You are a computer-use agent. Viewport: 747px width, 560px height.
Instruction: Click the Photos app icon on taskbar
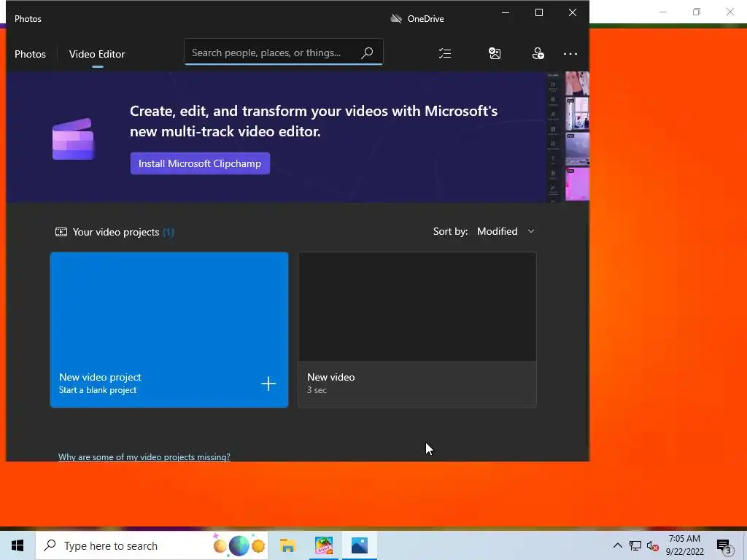click(x=360, y=545)
